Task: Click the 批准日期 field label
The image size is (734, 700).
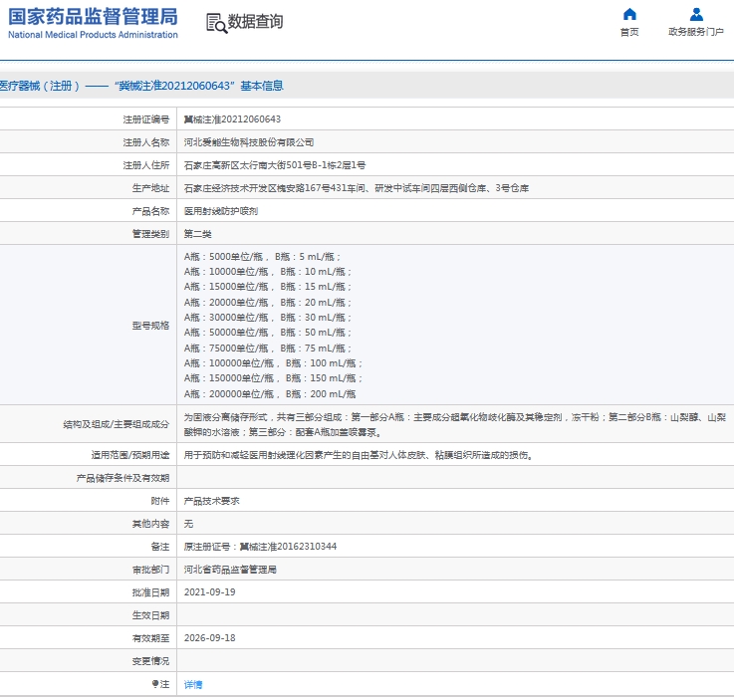Action: (150, 592)
